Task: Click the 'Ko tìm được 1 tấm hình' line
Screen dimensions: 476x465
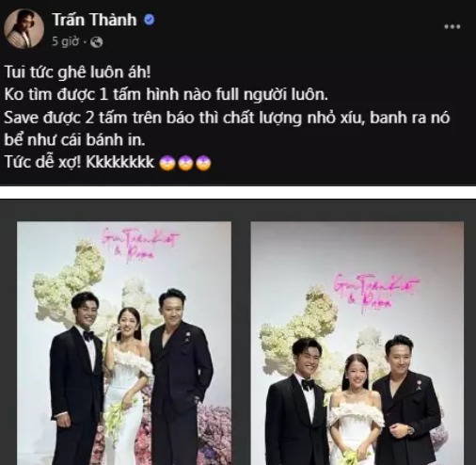Action: [x=167, y=95]
